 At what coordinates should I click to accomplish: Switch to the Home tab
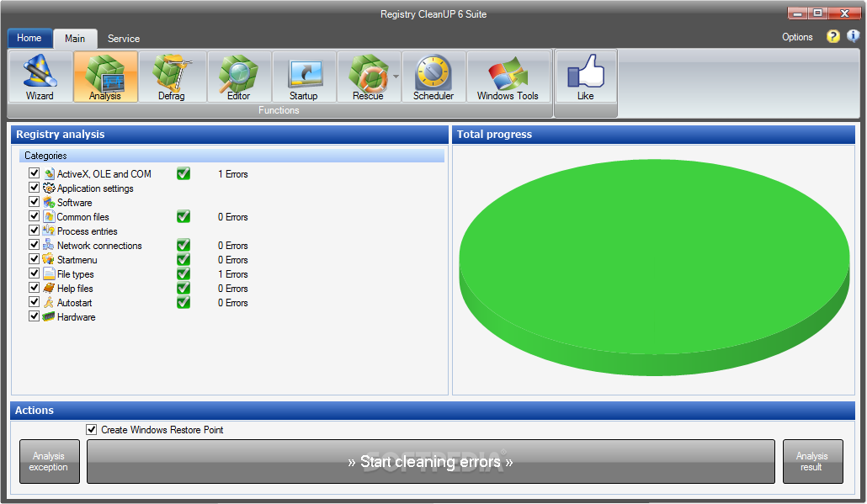tap(29, 38)
